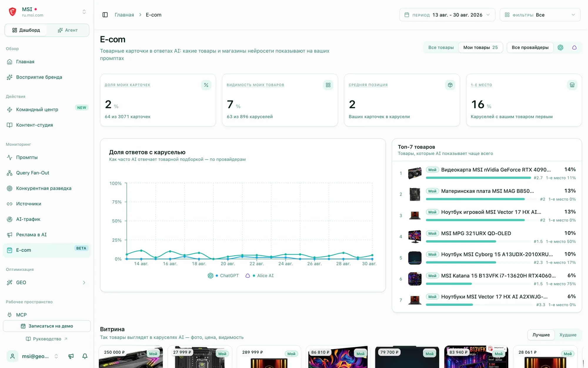Open Восприятие бренда page

pyautogui.click(x=47, y=77)
